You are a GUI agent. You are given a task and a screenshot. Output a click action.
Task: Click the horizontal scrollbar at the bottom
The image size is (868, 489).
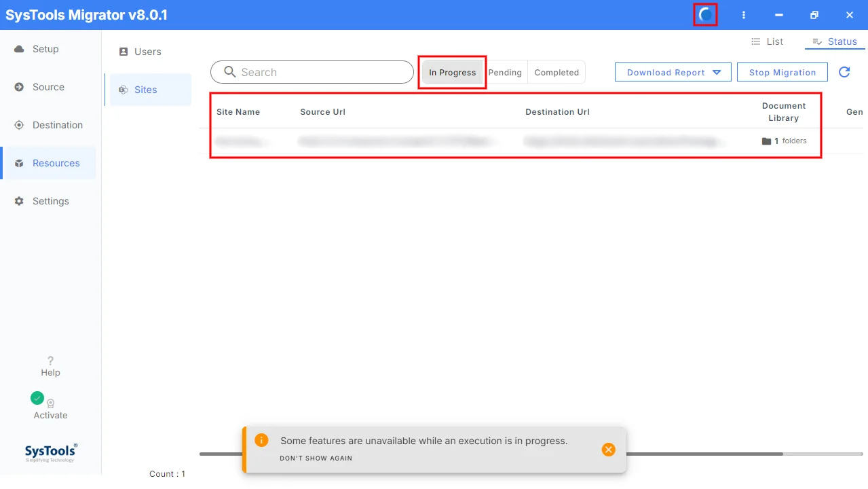point(491,454)
